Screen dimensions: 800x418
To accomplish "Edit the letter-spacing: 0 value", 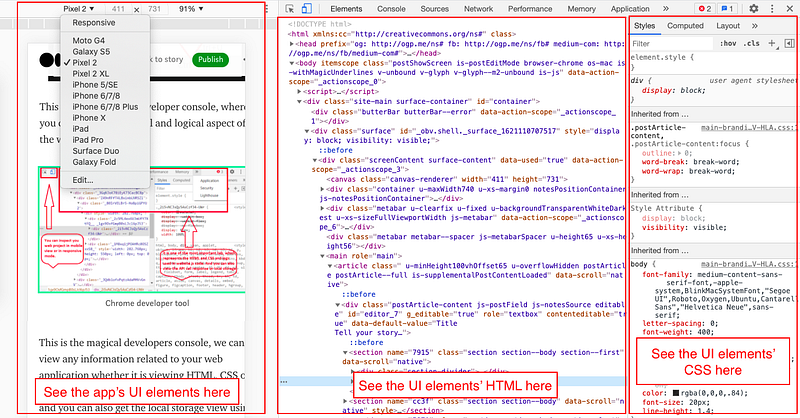I will click(x=712, y=324).
